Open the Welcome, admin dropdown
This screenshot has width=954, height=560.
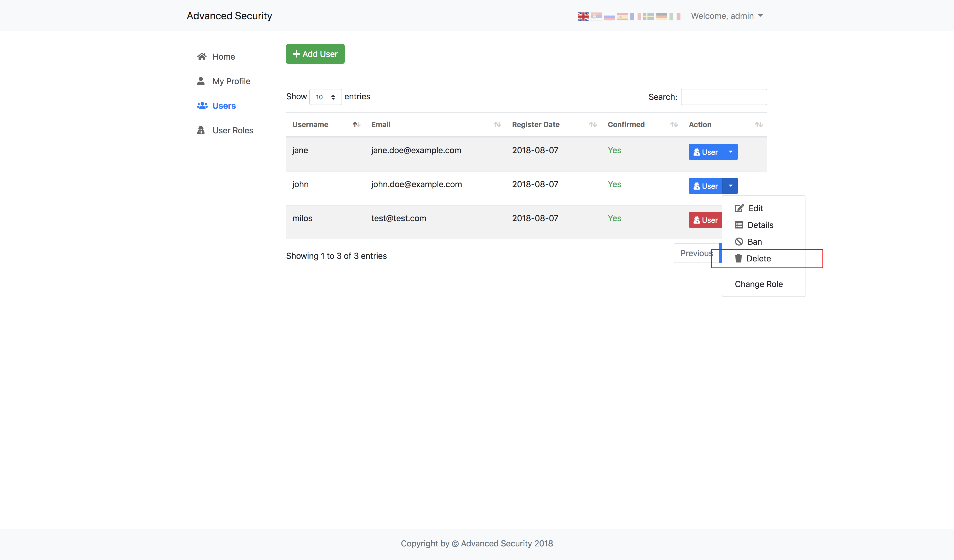[726, 16]
